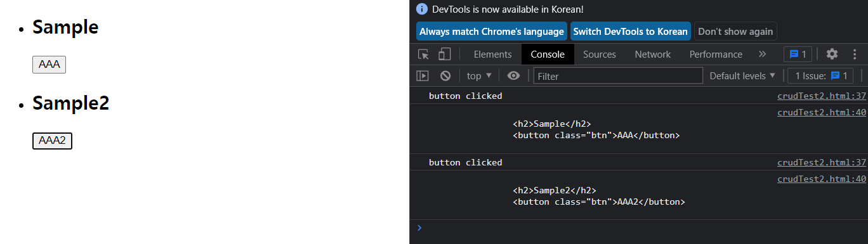The image size is (868, 244).
Task: Click the <h2>Sample</h2> console output line
Action: (x=552, y=124)
